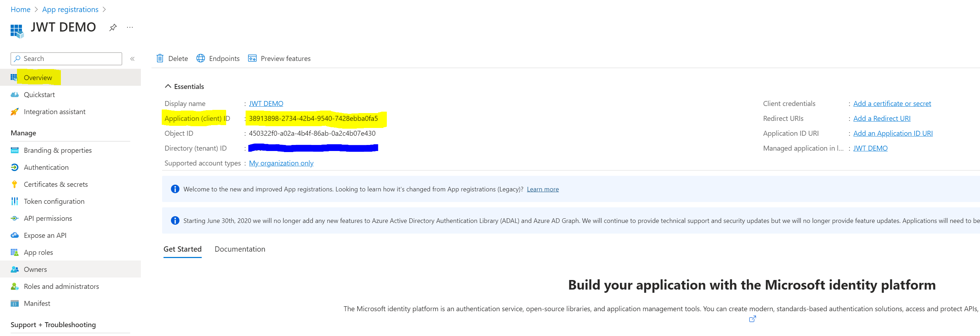The image size is (980, 336).
Task: Collapse the left sidebar with double chevron
Action: click(x=132, y=59)
